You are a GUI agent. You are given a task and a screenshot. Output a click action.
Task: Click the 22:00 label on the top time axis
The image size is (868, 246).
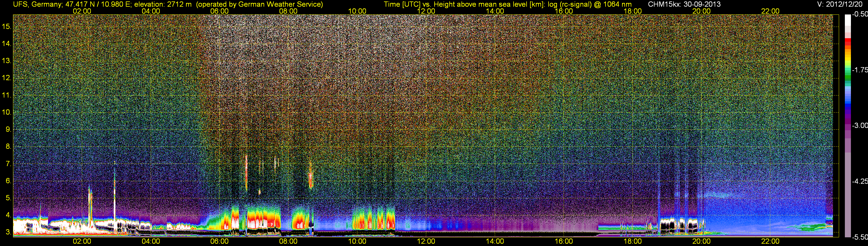tap(770, 11)
